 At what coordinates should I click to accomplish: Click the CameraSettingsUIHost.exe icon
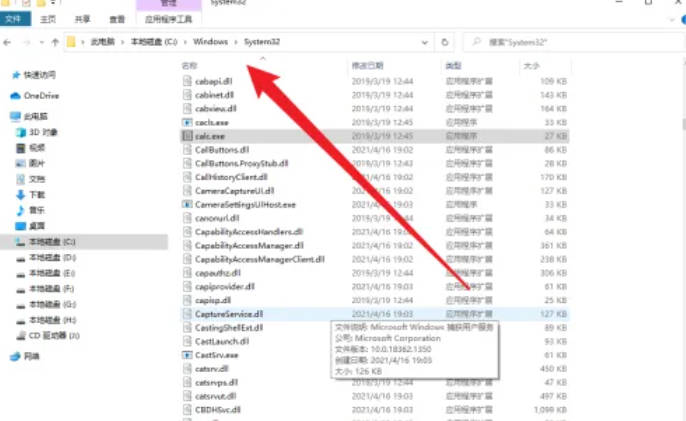[x=187, y=204]
